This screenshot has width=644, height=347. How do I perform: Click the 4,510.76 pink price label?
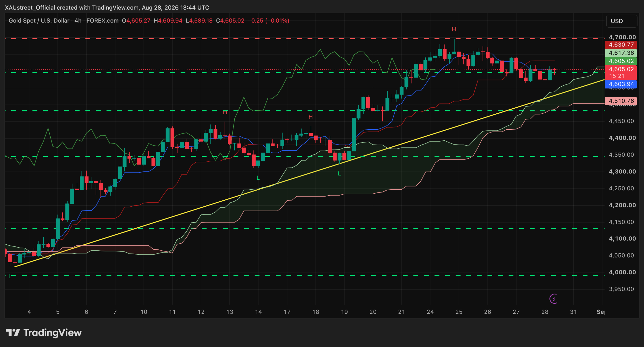[x=621, y=101]
